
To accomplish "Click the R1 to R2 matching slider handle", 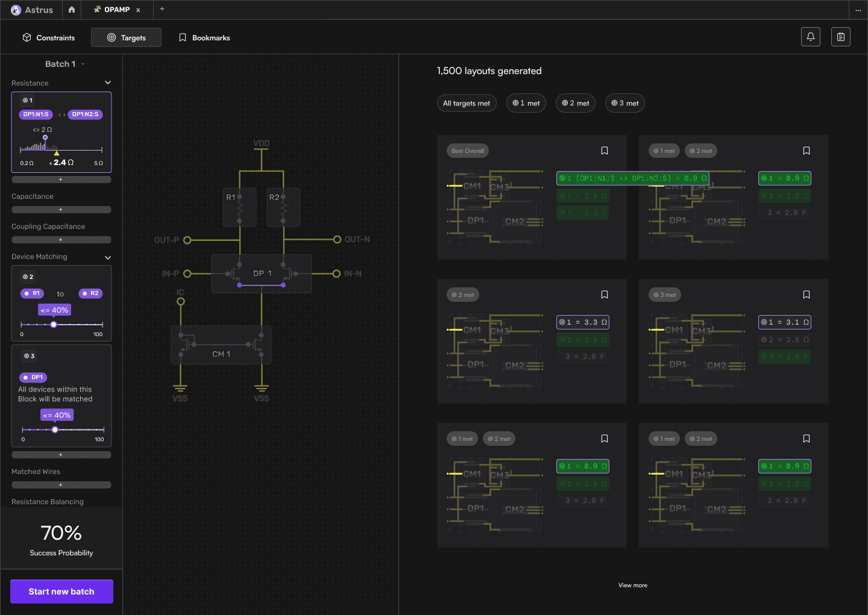I will 54,325.
